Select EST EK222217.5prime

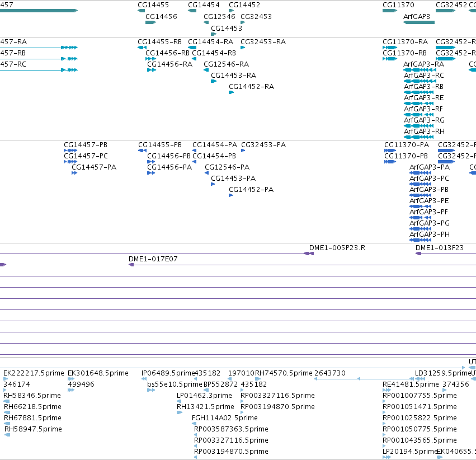click(x=34, y=373)
